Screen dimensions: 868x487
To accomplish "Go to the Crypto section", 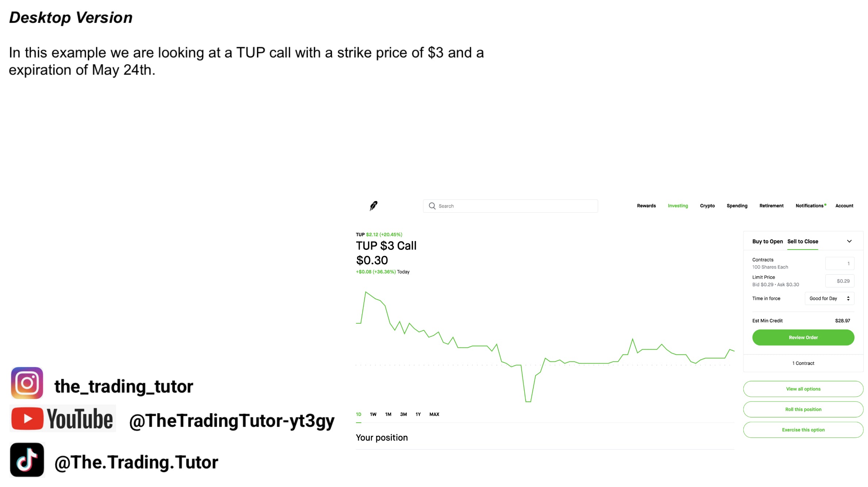I will [x=707, y=206].
